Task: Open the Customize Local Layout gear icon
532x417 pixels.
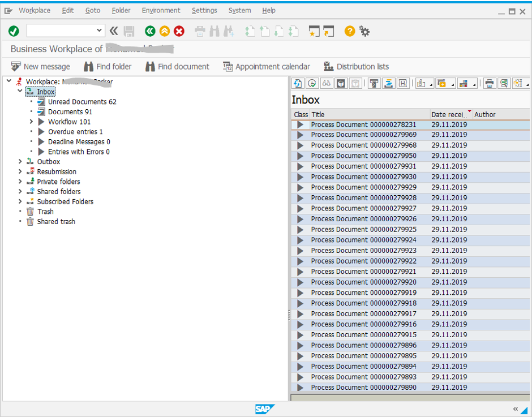Action: (x=364, y=31)
